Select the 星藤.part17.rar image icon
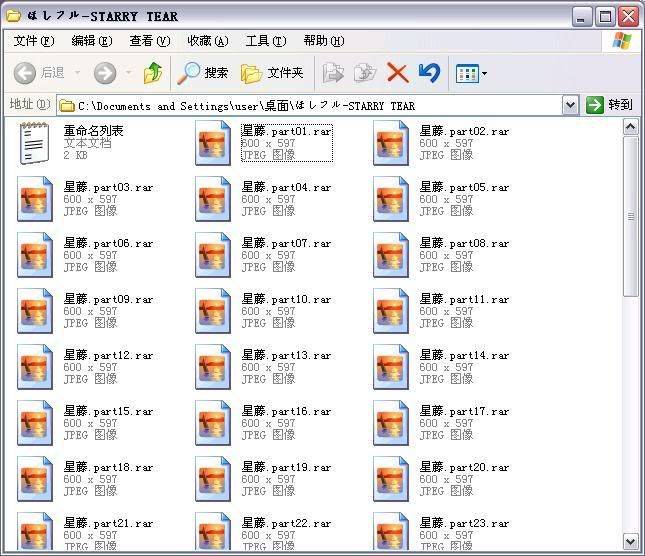 click(391, 423)
